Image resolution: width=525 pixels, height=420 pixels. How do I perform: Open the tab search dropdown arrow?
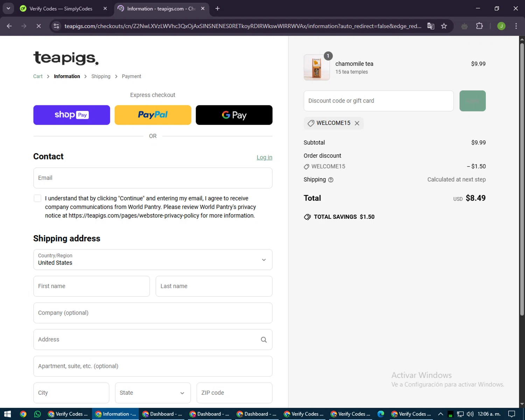pyautogui.click(x=8, y=8)
